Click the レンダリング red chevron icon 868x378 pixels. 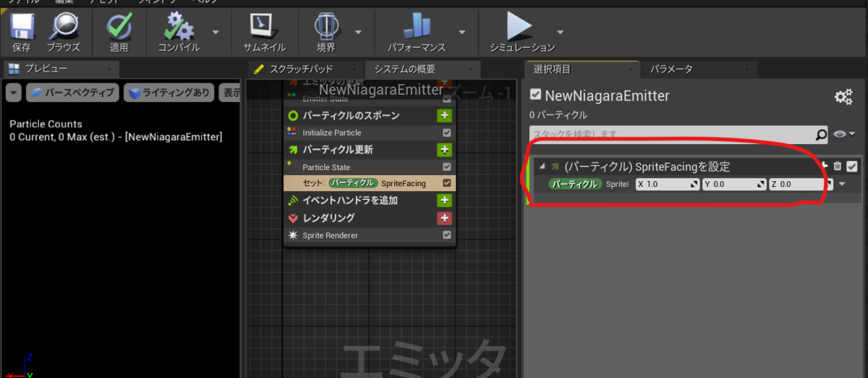(293, 217)
